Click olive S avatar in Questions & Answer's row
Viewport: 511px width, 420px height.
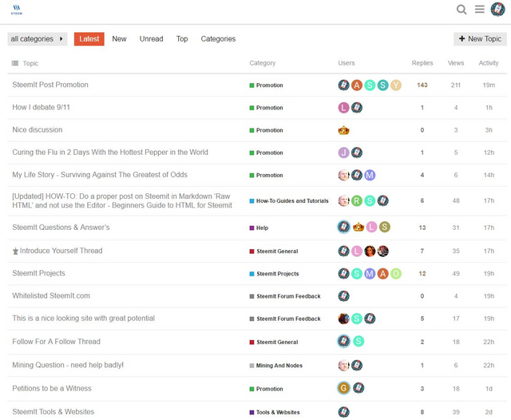coord(385,227)
